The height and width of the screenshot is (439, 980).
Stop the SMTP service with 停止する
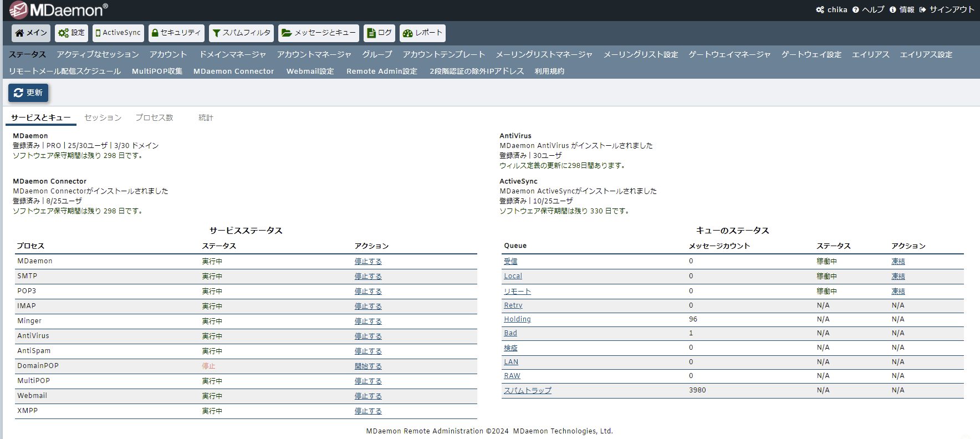pyautogui.click(x=368, y=277)
